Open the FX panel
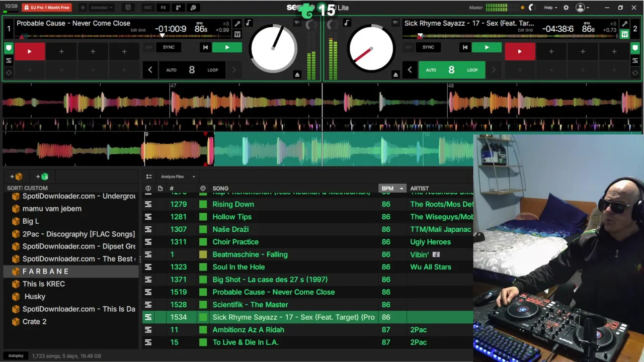 tap(163, 8)
